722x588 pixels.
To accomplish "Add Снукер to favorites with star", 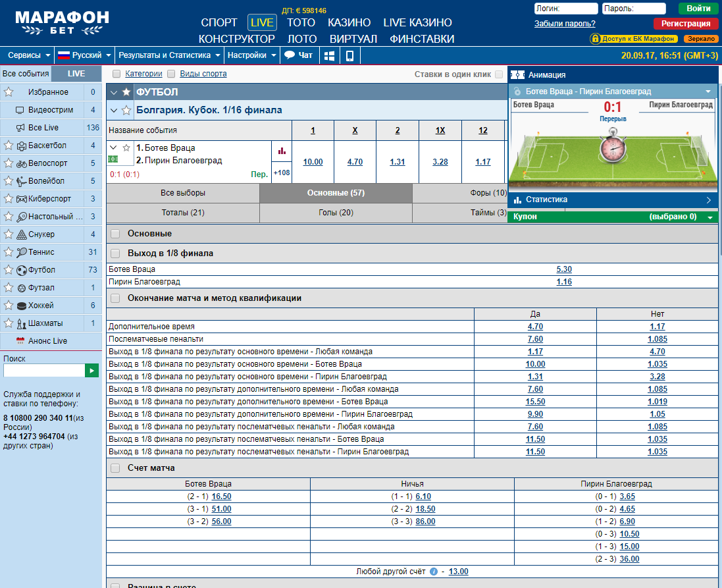I will click(x=9, y=234).
